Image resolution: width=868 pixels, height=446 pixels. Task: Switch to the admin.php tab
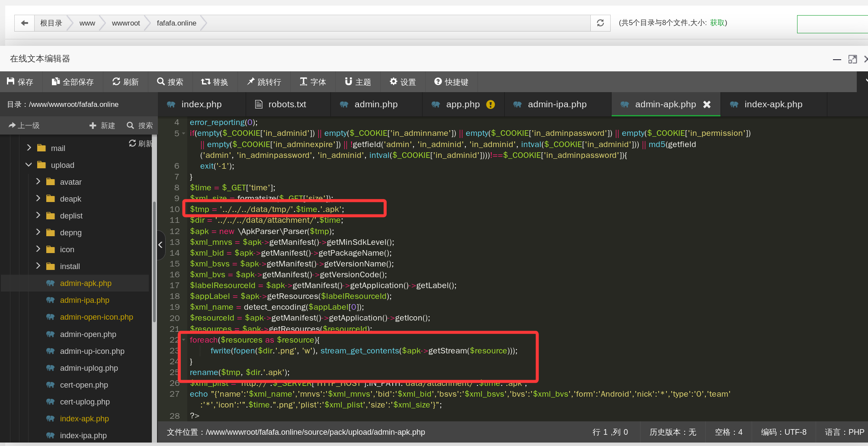(x=376, y=104)
